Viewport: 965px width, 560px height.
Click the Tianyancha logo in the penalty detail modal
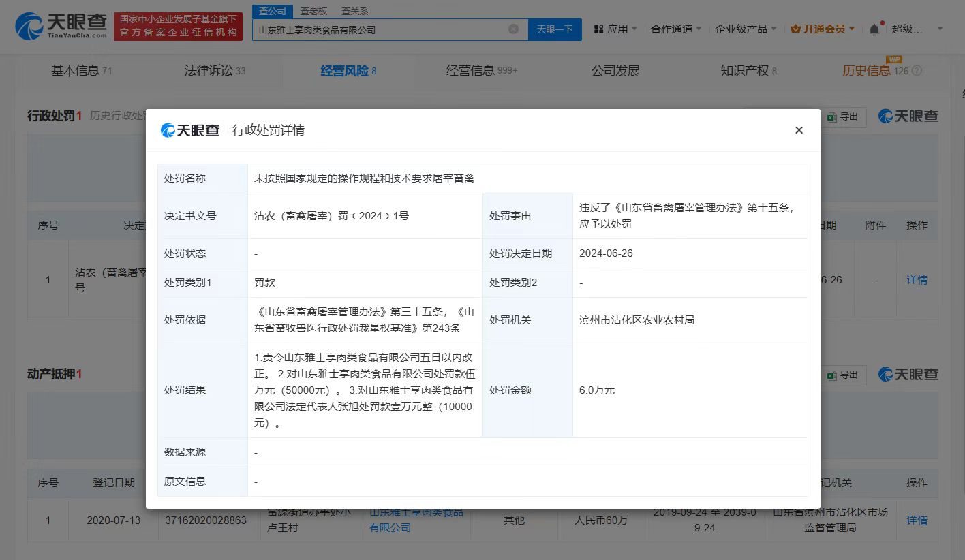189,130
